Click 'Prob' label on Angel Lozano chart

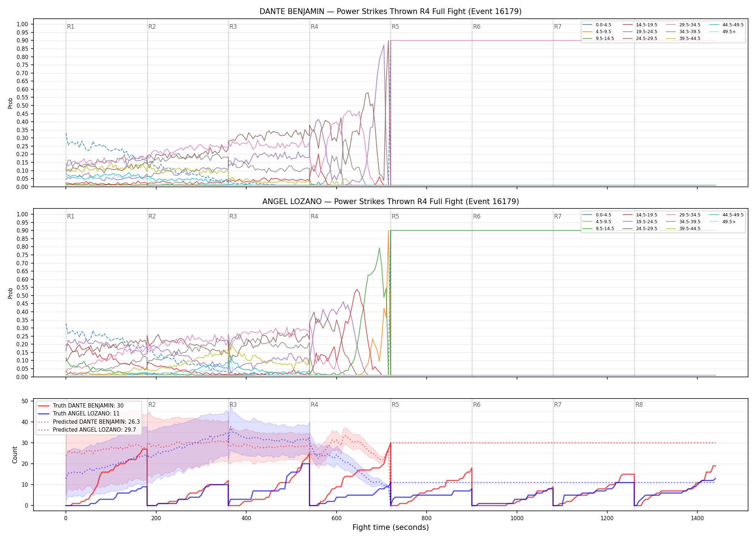pos(10,293)
